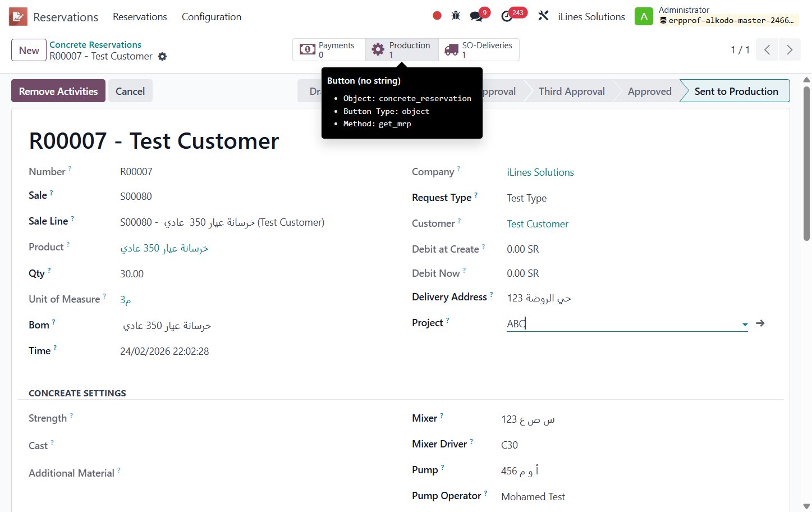Open the Reservations app home icon
This screenshot has width=812, height=512.
coord(18,17)
